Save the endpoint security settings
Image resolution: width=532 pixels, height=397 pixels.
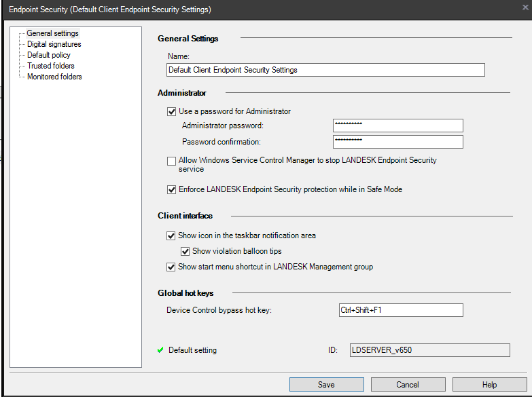point(326,385)
